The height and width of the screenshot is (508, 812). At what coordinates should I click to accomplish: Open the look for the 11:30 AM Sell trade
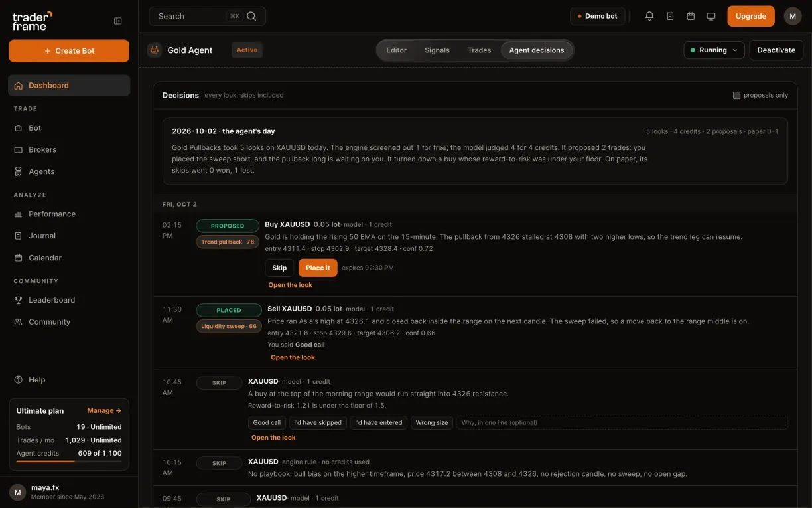pyautogui.click(x=293, y=357)
